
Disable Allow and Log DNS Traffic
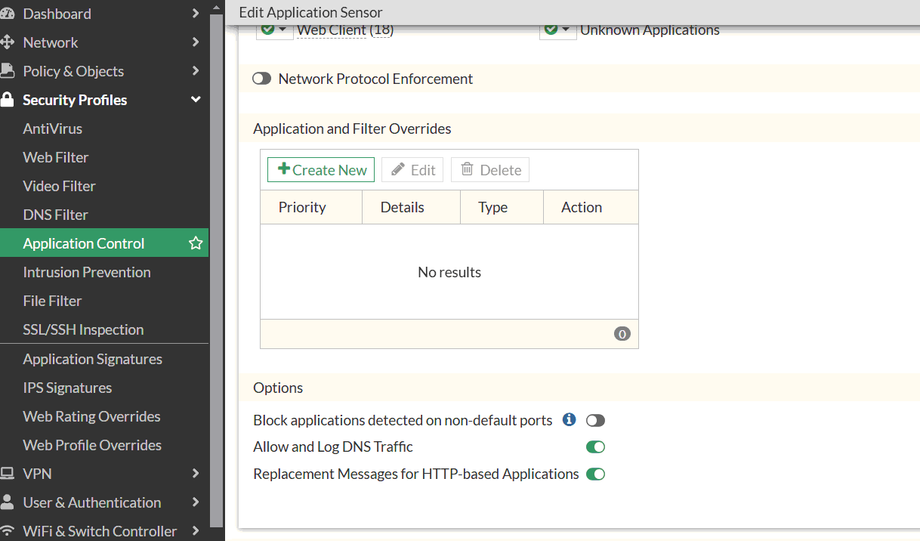595,447
